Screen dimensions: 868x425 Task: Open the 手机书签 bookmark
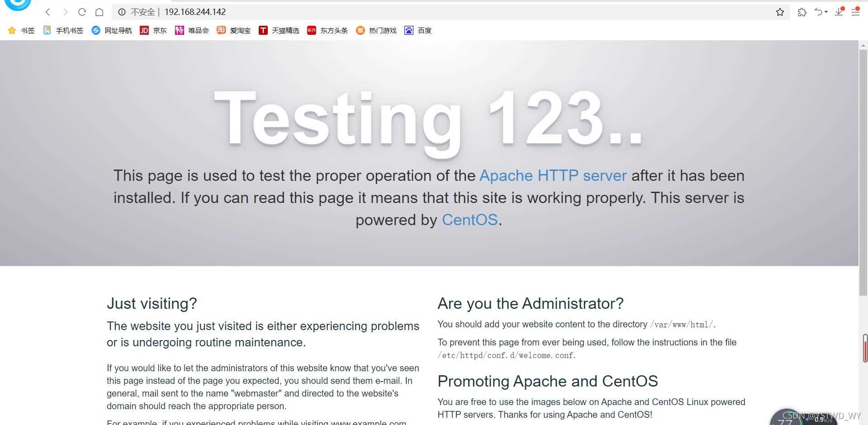pos(63,30)
